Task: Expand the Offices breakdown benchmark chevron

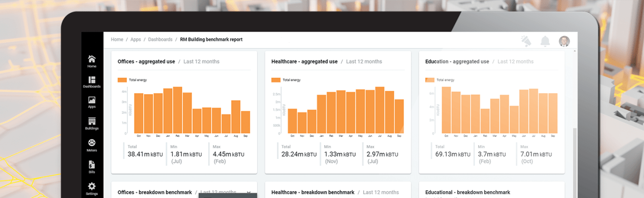Action: [x=249, y=192]
